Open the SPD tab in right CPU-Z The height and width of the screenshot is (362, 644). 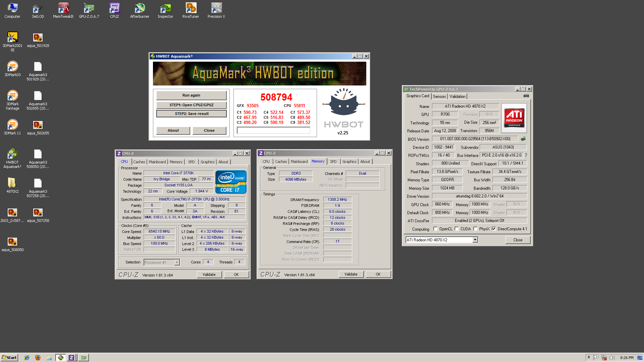(x=333, y=162)
